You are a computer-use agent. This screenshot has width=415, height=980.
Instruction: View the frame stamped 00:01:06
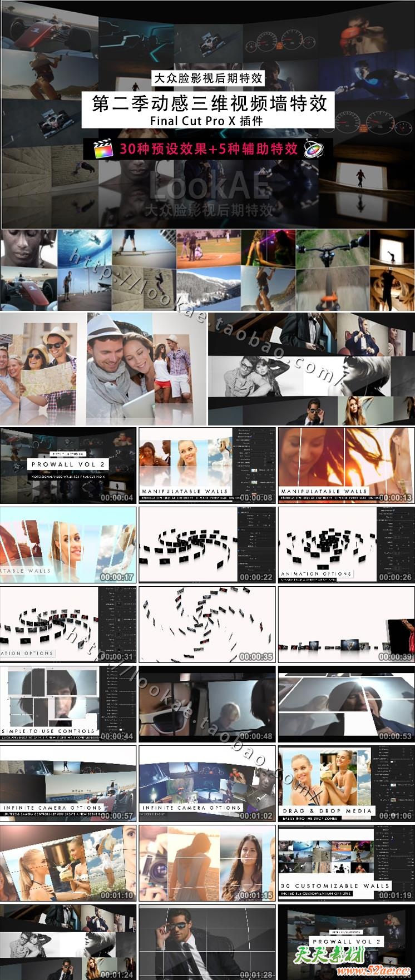pos(347,783)
